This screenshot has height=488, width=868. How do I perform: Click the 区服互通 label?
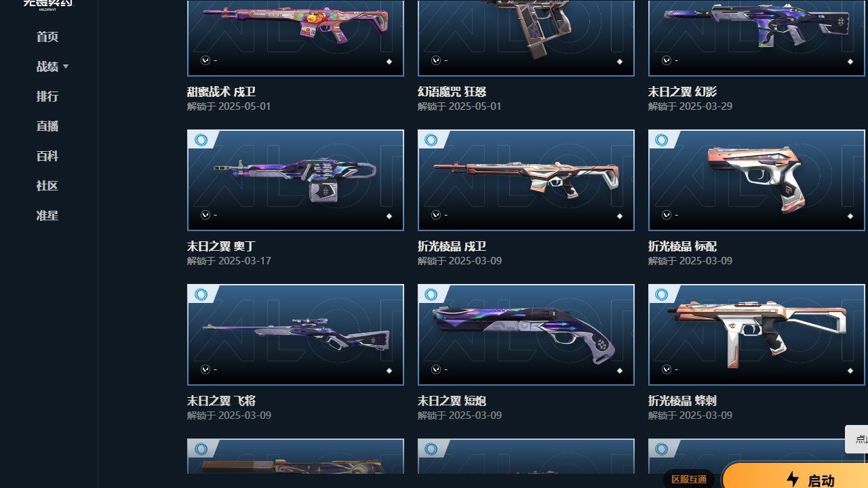point(689,479)
